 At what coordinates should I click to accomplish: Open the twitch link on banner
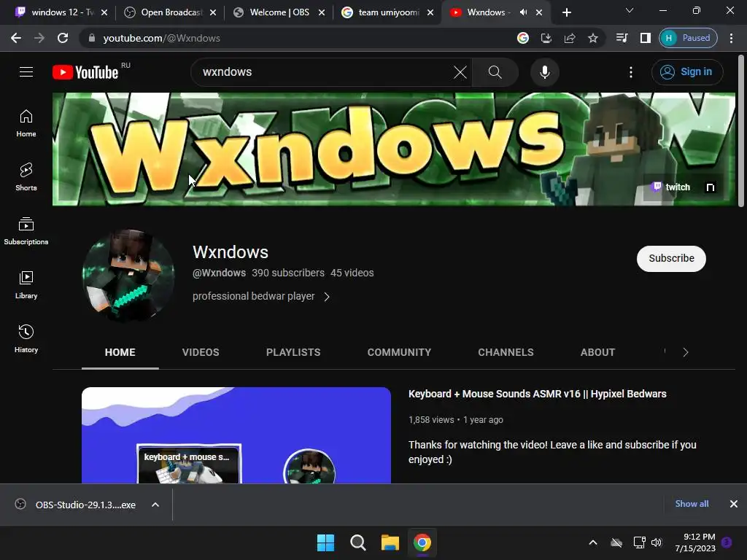671,187
